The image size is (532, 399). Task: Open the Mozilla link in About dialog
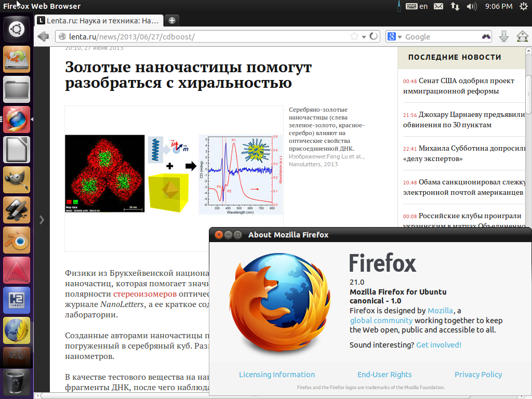pos(440,311)
